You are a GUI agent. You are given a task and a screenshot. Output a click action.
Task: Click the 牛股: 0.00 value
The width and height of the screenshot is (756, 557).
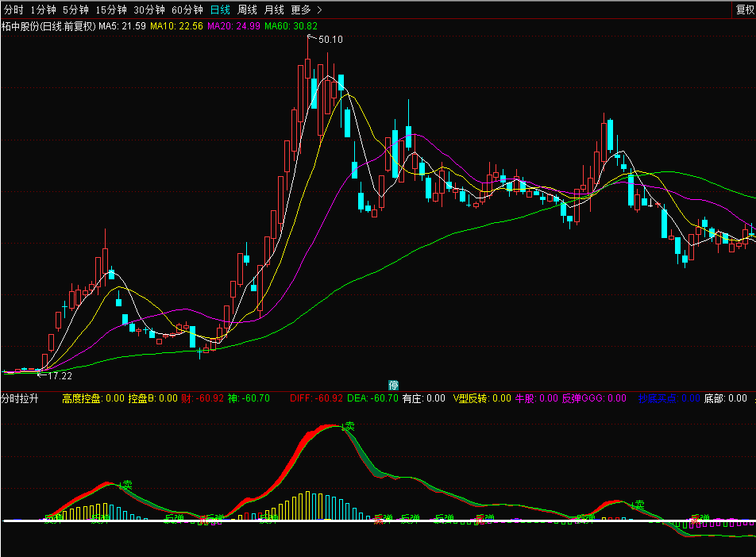tap(537, 398)
